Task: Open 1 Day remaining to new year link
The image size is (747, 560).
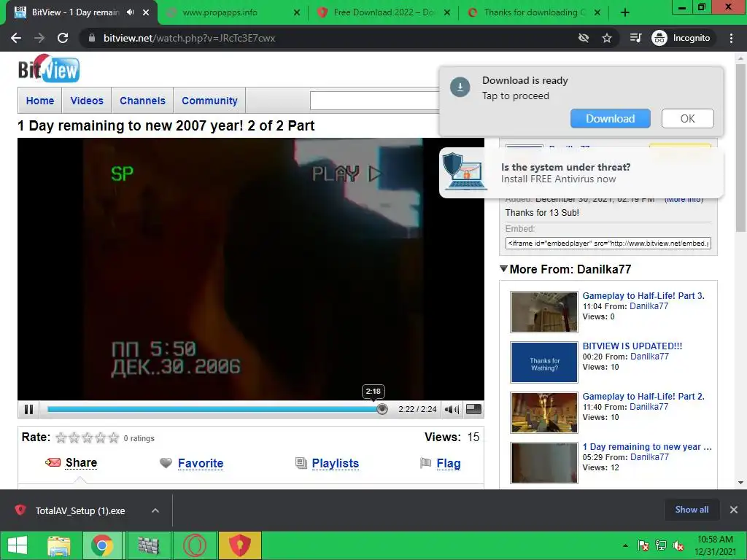Action: pyautogui.click(x=647, y=447)
